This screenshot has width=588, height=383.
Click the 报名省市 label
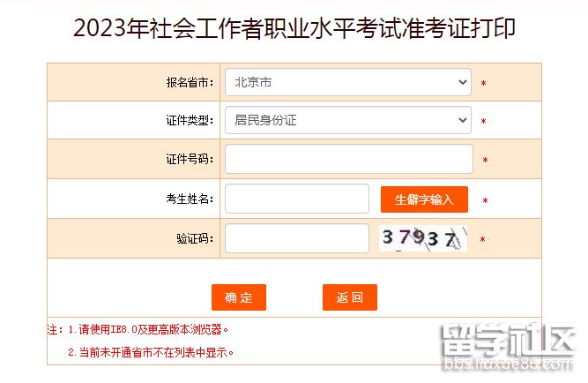click(x=190, y=82)
